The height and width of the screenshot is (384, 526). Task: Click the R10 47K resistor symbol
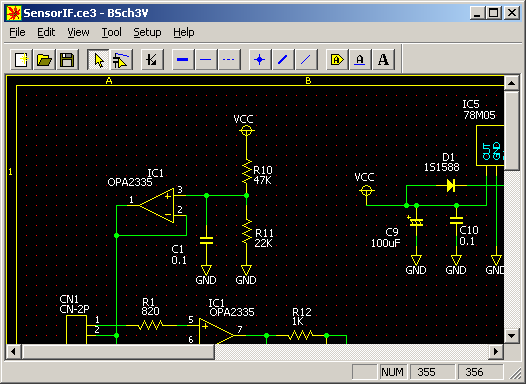247,171
